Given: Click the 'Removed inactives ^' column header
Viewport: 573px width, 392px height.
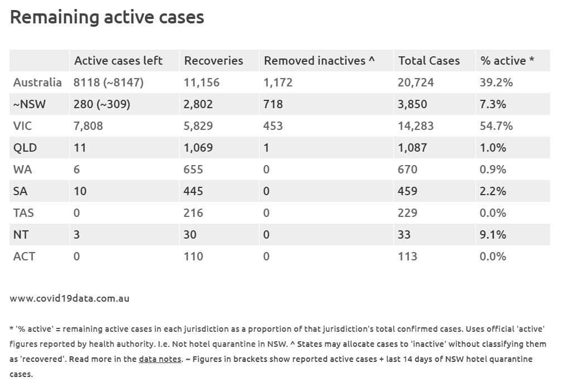Looking at the screenshot, I should (319, 61).
